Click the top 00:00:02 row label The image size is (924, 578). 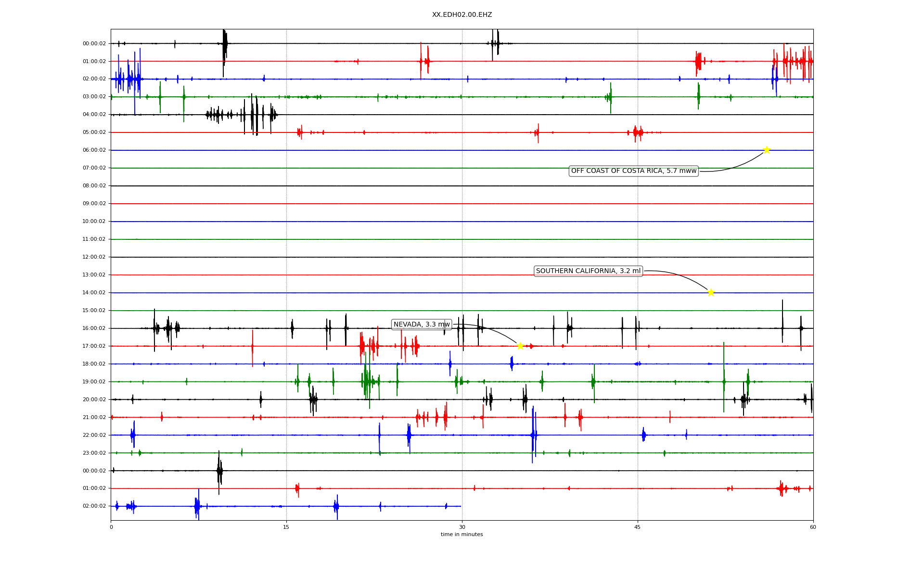(x=94, y=44)
